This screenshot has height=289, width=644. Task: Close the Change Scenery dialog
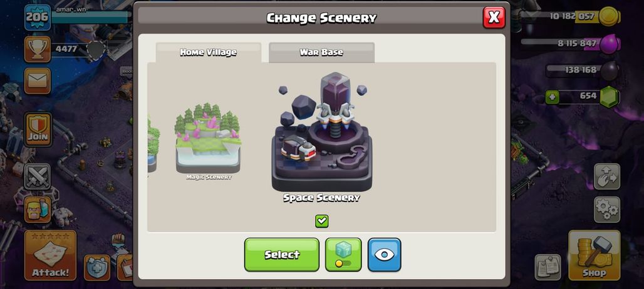coord(494,18)
